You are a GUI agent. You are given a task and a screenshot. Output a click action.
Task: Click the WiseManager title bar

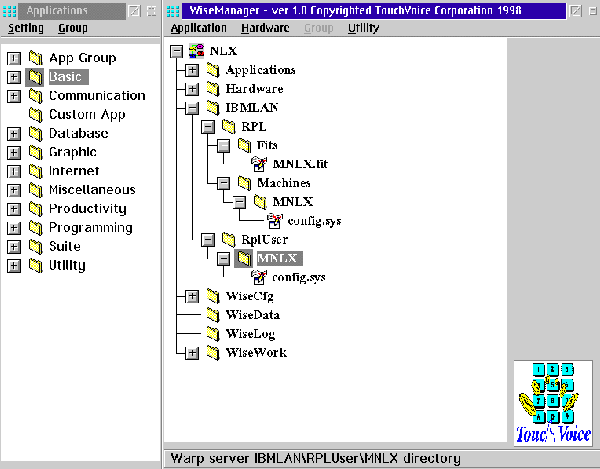pos(374,11)
